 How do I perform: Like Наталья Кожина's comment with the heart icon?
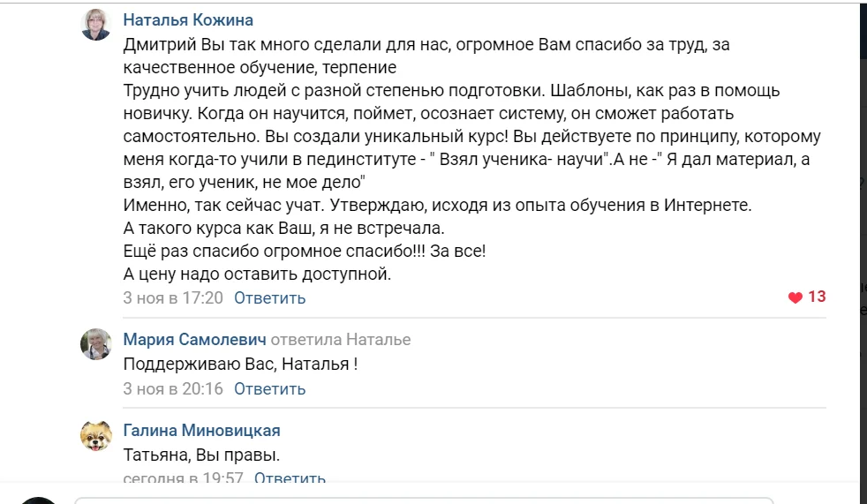pos(795,297)
